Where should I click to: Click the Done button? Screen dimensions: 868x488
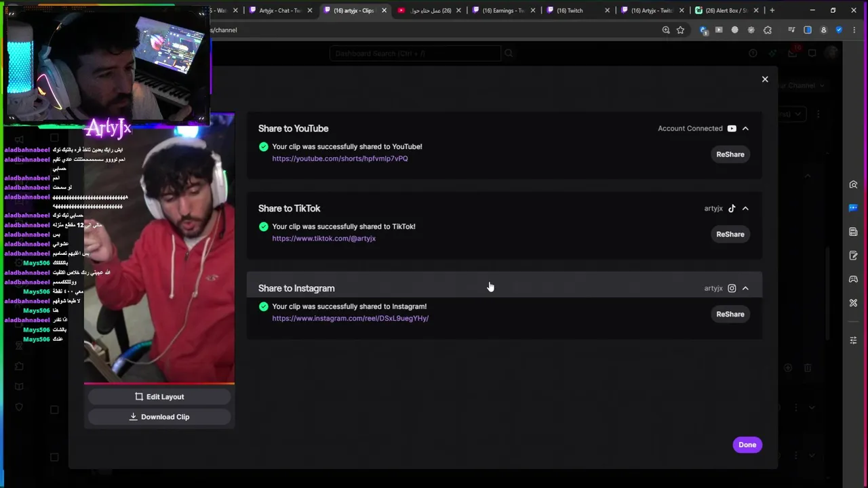point(747,445)
